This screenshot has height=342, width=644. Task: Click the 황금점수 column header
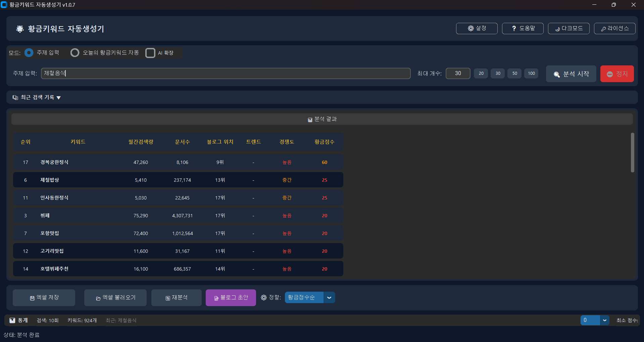(x=324, y=142)
